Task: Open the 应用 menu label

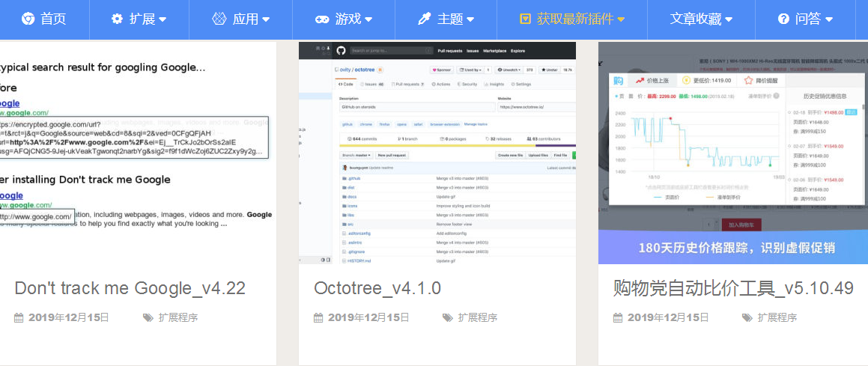Action: click(x=245, y=19)
